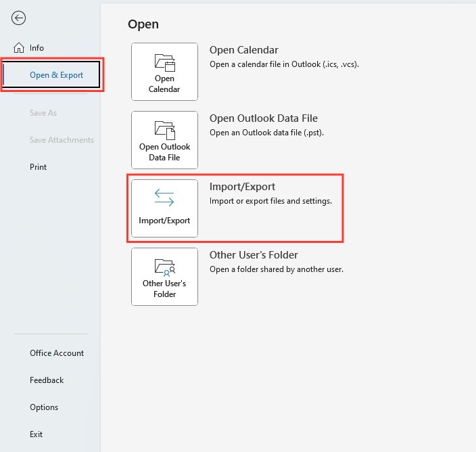Screen dimensions: 476x452
Task: Click the Open Calendar folder icon
Action: click(165, 62)
